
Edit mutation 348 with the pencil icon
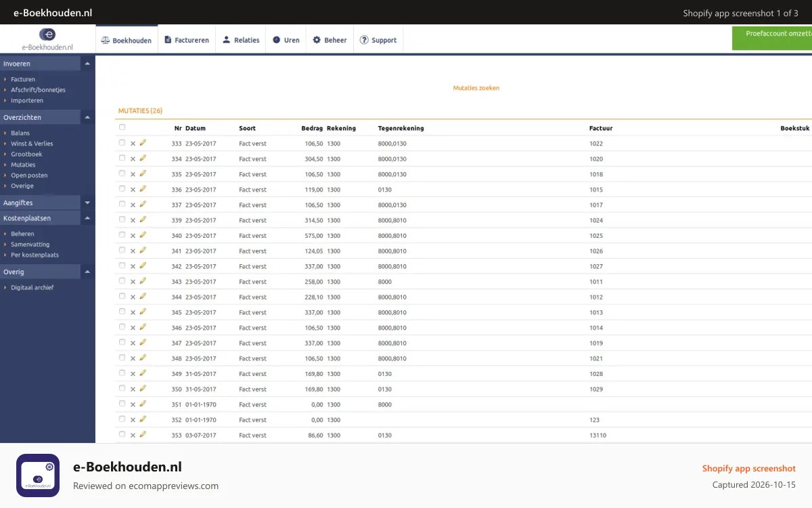(x=143, y=358)
